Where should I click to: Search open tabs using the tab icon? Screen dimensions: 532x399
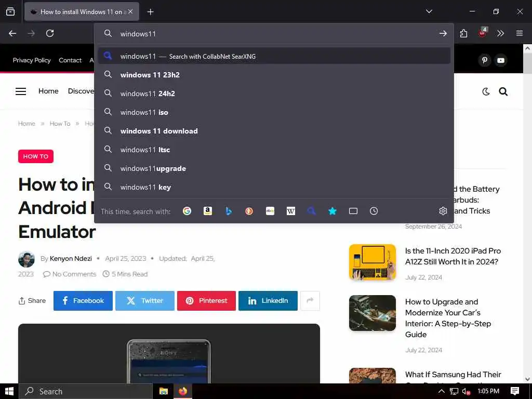point(353,211)
